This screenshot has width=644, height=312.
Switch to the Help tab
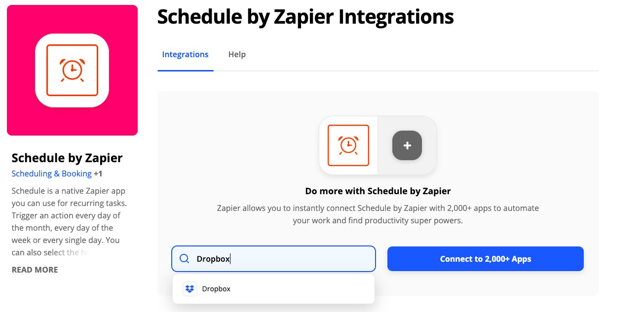pyautogui.click(x=237, y=54)
